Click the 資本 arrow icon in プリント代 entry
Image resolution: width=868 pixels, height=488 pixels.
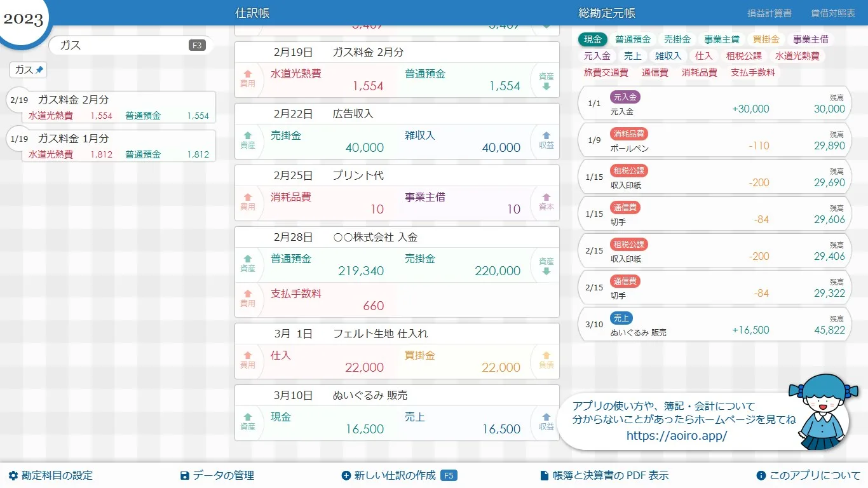(x=546, y=197)
